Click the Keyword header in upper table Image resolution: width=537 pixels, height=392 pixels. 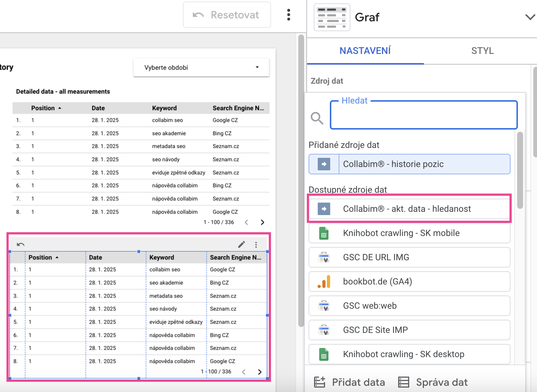coord(164,108)
